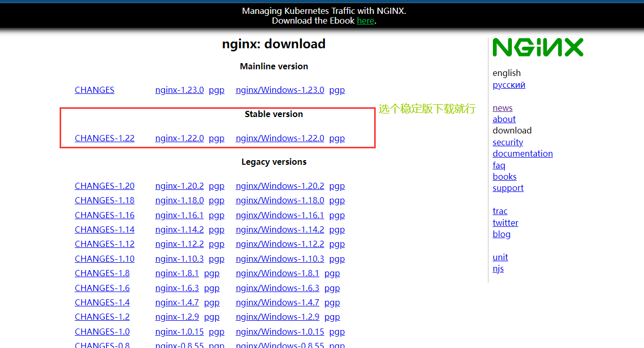Open CHANGES-1.4 link

102,302
